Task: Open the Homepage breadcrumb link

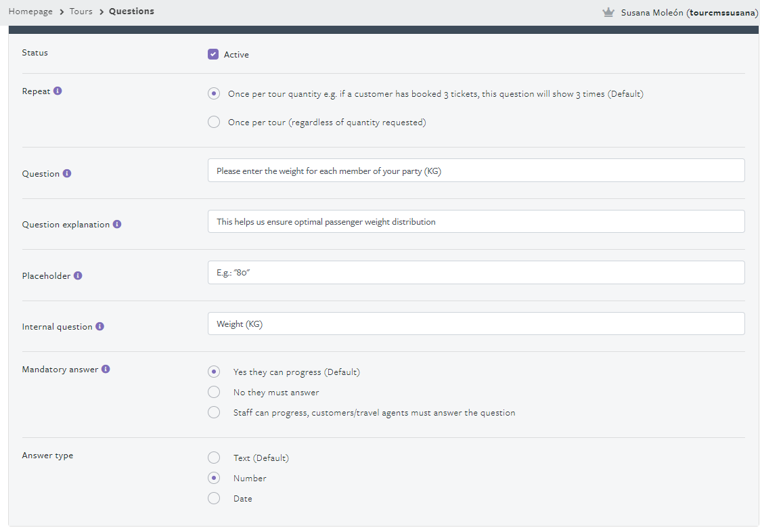Action: coord(30,11)
